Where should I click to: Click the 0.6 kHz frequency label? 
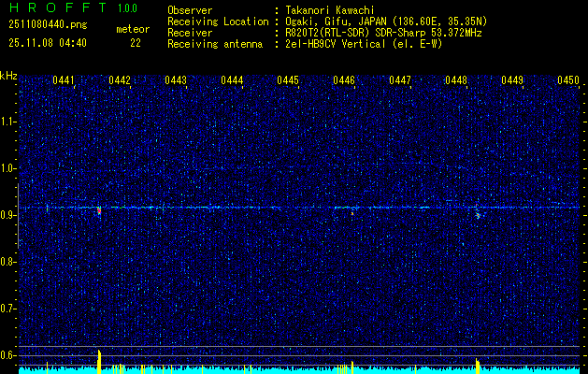click(8, 355)
